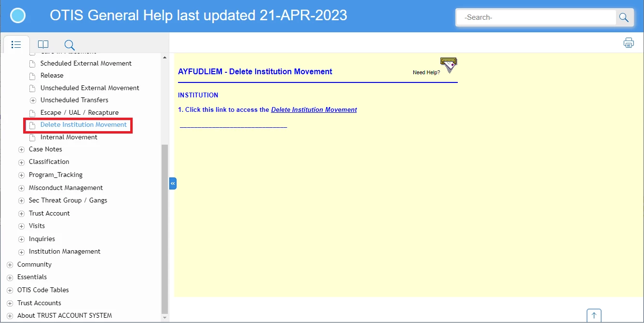Click the sidebar scrollbar down arrow
The height and width of the screenshot is (324, 644).
tap(164, 318)
